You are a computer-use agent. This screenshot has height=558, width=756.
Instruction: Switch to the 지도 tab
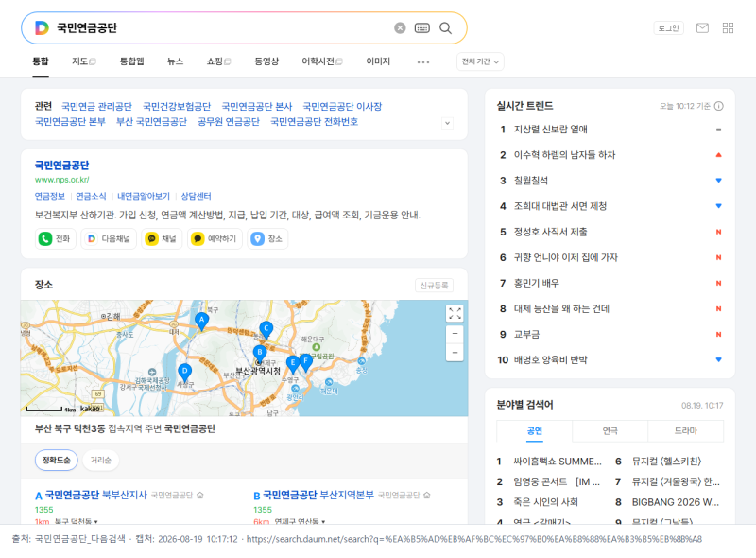84,61
